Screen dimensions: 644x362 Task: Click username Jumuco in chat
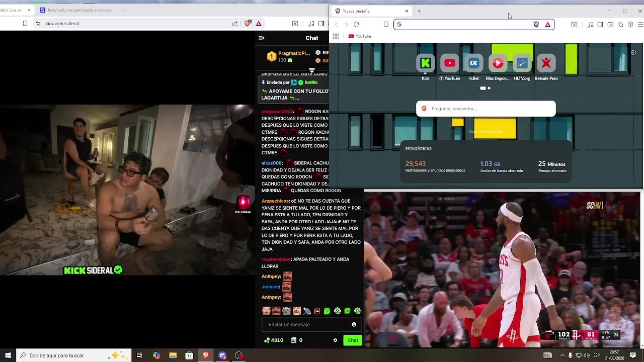click(270, 287)
